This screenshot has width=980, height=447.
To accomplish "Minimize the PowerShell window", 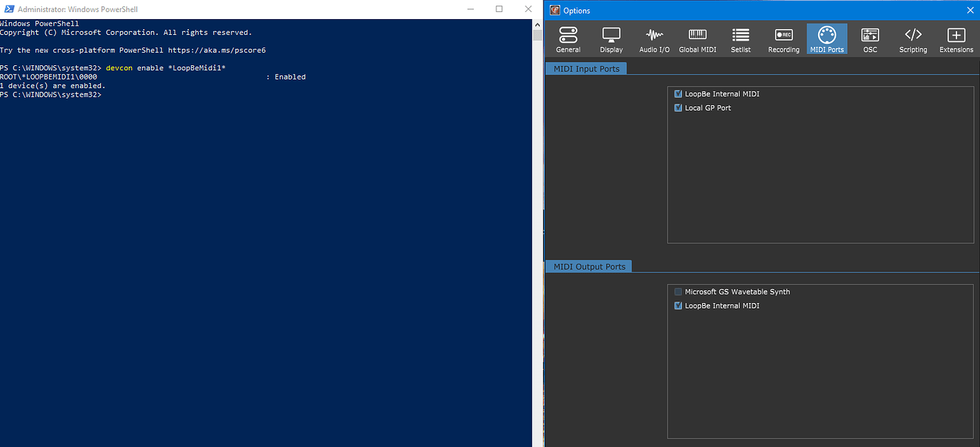I will [x=471, y=9].
